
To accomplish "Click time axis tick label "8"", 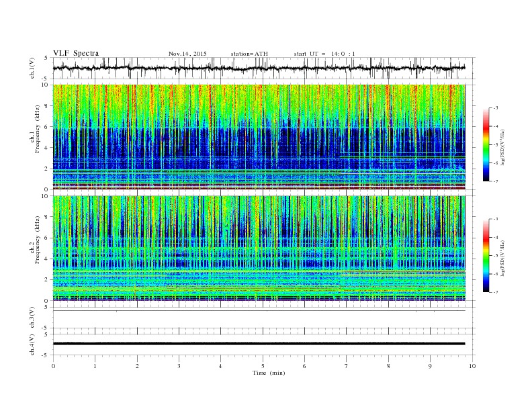I will 388,366.
